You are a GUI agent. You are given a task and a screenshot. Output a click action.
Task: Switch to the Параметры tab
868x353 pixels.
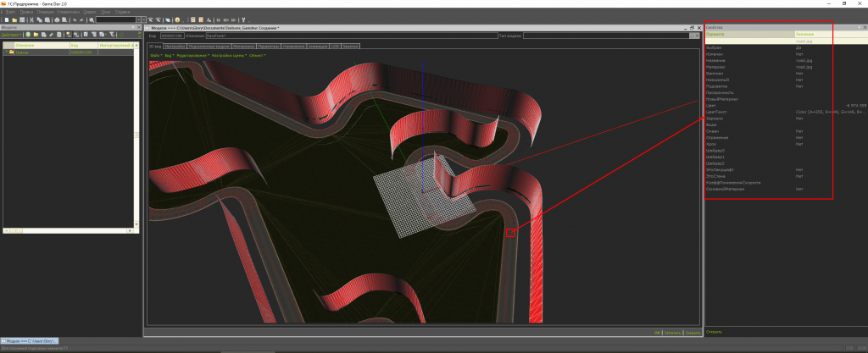269,47
